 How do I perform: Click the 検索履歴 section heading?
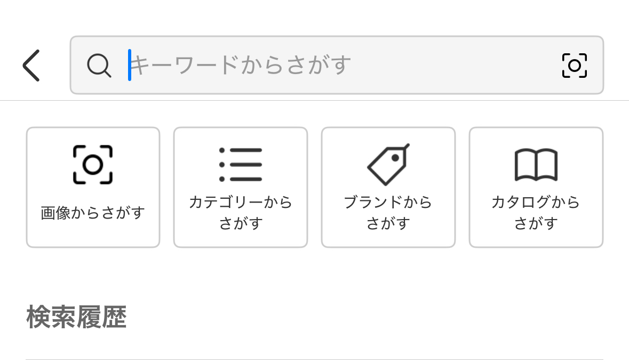pyautogui.click(x=76, y=318)
